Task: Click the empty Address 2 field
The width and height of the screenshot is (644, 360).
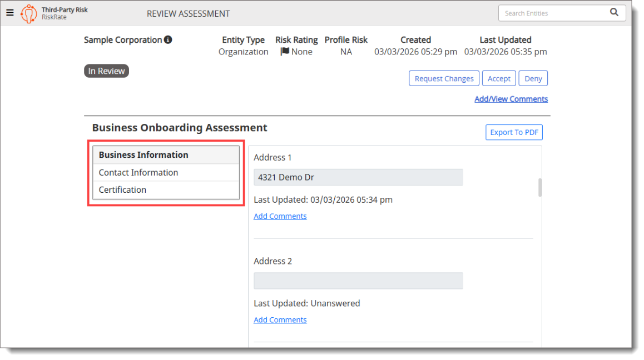Action: tap(358, 281)
